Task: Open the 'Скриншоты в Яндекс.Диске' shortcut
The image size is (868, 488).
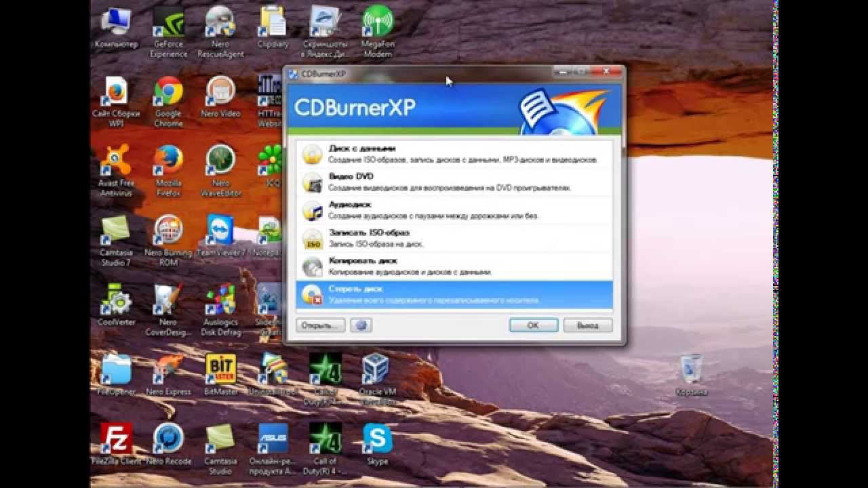Action: [325, 33]
